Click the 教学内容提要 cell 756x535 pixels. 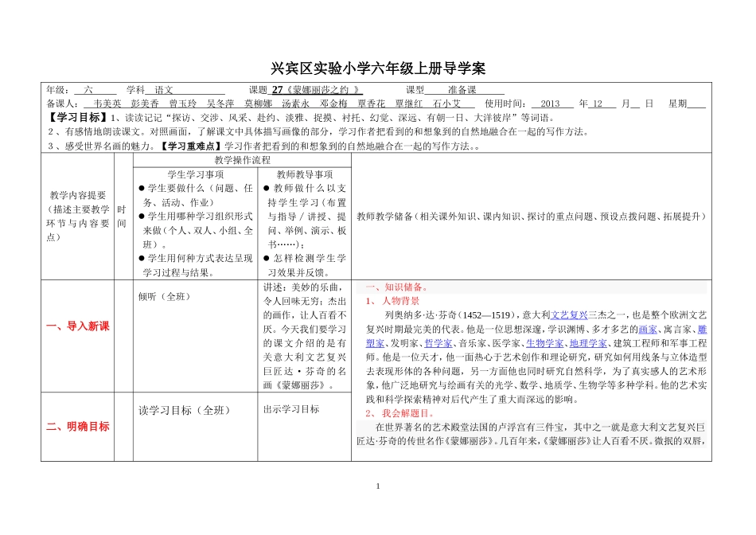point(78,216)
